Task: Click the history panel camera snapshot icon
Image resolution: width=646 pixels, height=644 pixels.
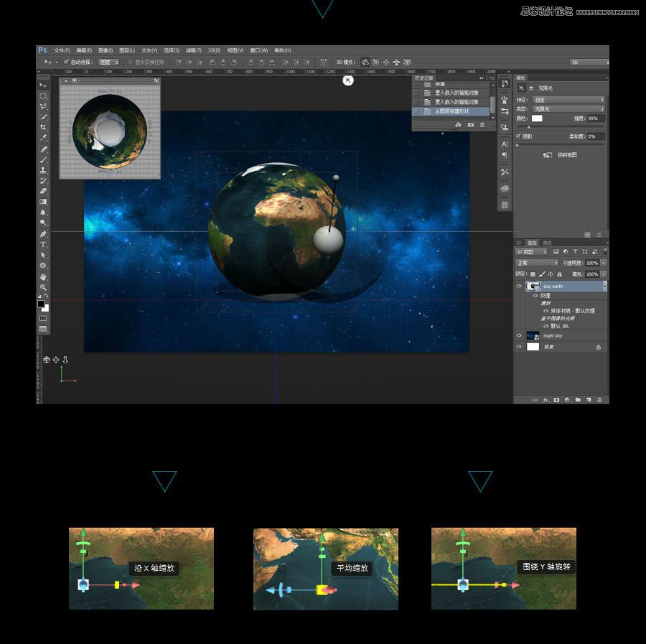Action: click(x=471, y=125)
